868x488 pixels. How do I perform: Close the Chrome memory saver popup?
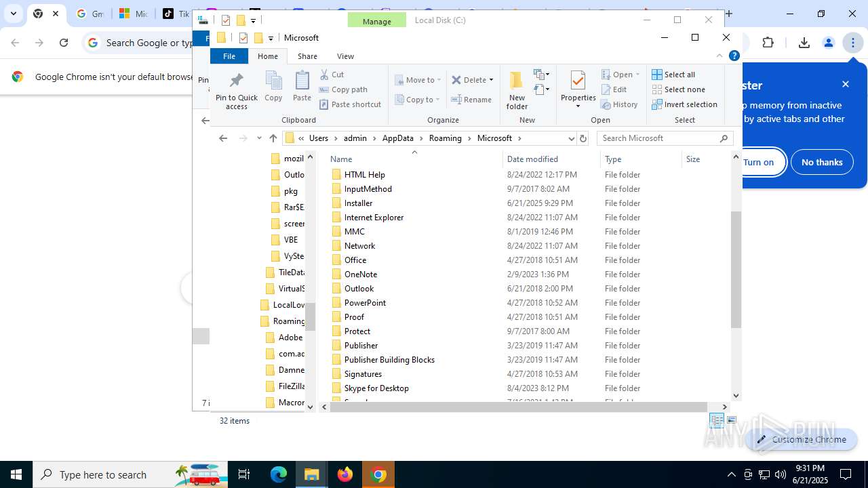tap(846, 84)
